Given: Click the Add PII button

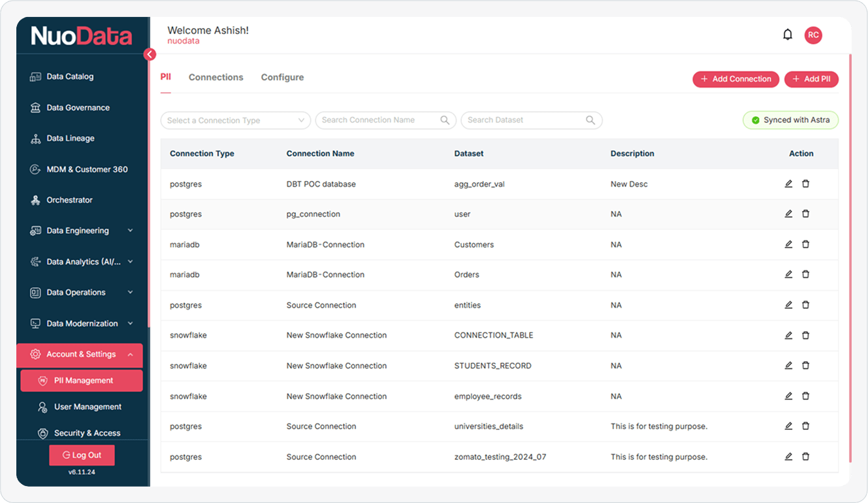Looking at the screenshot, I should click(x=811, y=79).
